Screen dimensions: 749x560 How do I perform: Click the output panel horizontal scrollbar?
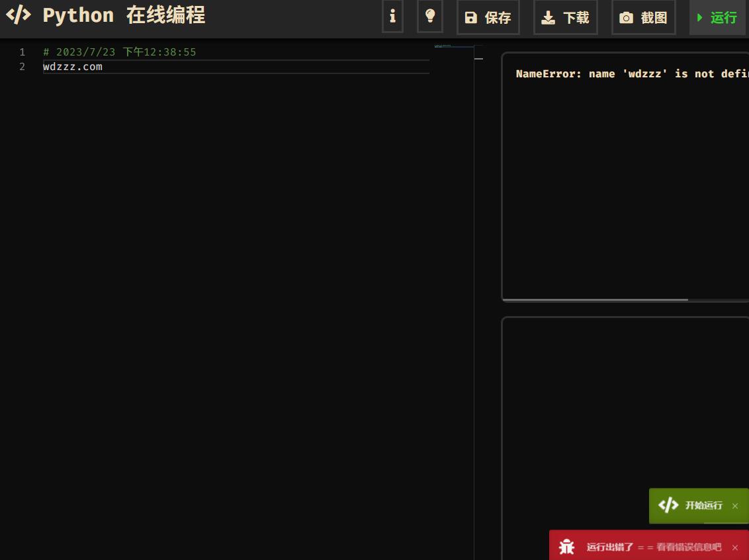(x=595, y=300)
